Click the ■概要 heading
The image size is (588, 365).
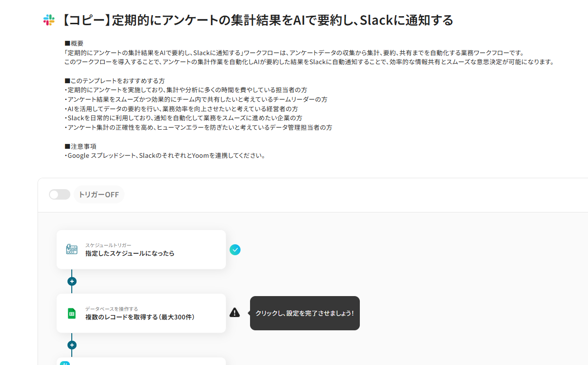[74, 43]
